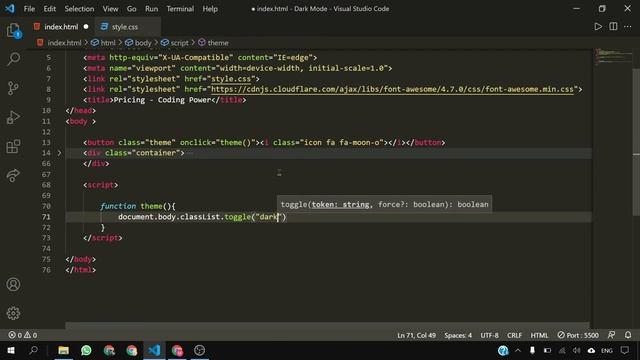Change language mode via HTML status
The image size is (640, 360).
tap(539, 335)
